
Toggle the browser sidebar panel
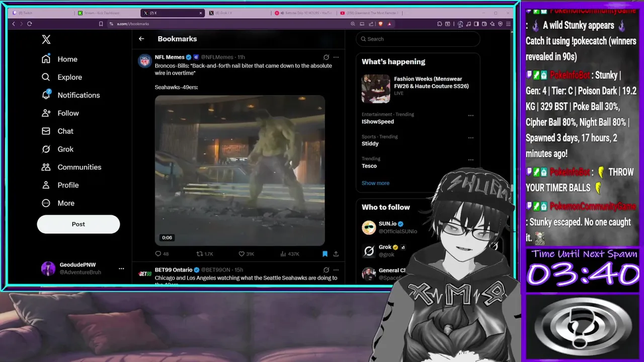(476, 24)
